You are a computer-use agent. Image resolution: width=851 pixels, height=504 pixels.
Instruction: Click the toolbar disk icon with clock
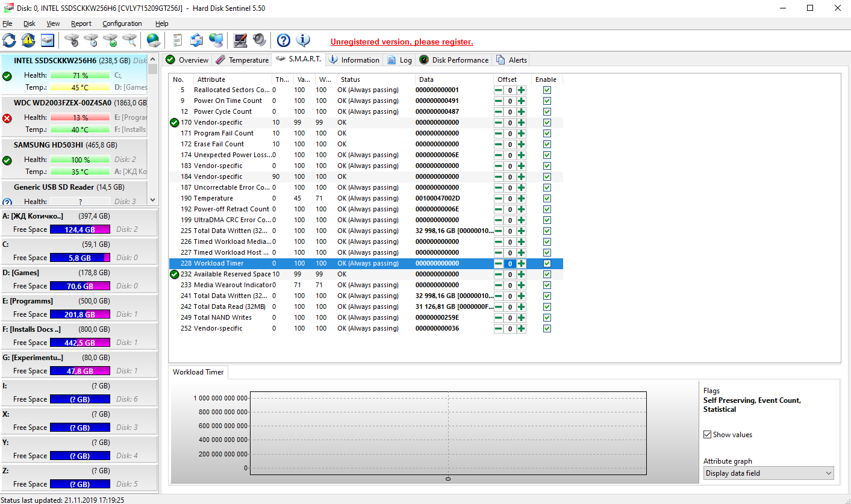coord(91,40)
